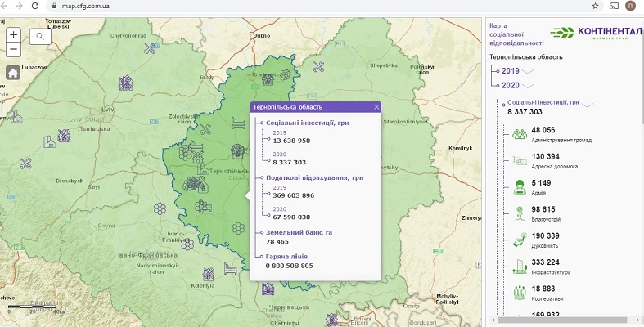
Task: Click honeycomb marker right of Kremenets
Action: point(285,74)
